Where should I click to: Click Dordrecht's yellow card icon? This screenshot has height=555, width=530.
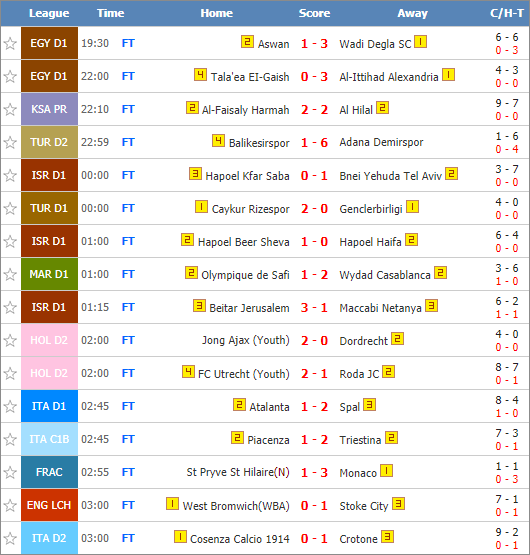398,338
